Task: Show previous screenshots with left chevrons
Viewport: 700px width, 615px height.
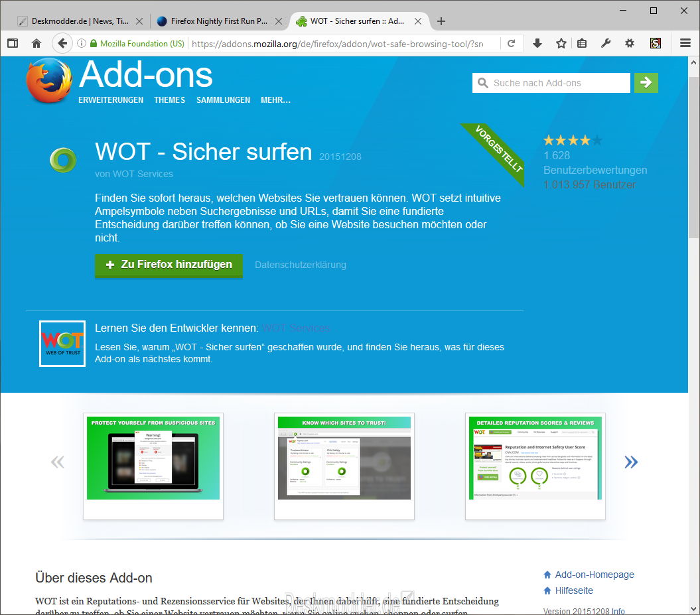Action: pos(58,462)
